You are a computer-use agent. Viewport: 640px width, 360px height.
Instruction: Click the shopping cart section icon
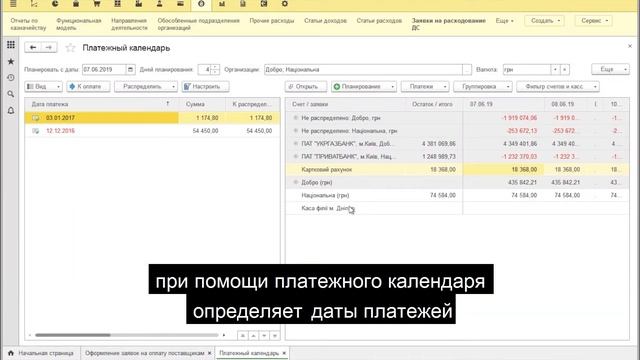(97, 4)
